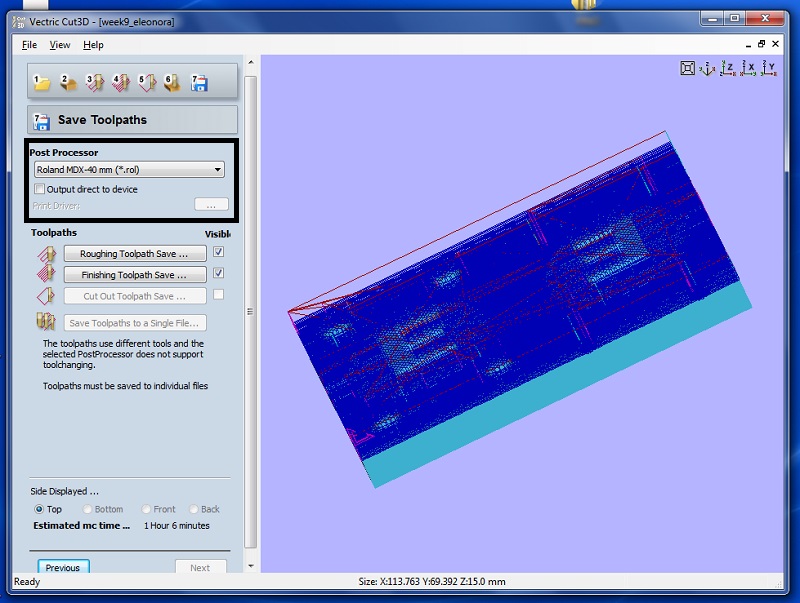Screen dimensions: 800x603
Task: Click the 3D toolpath preview model
Action: (519, 309)
